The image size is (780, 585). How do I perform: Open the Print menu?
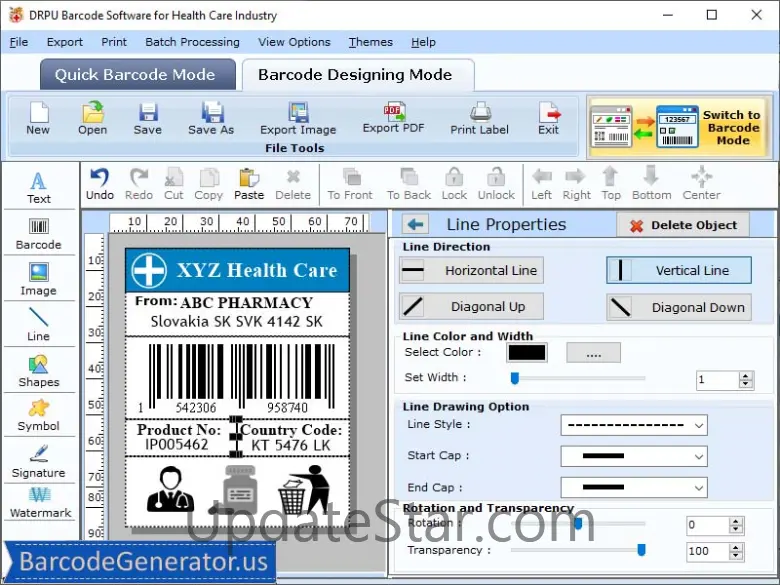click(x=114, y=42)
